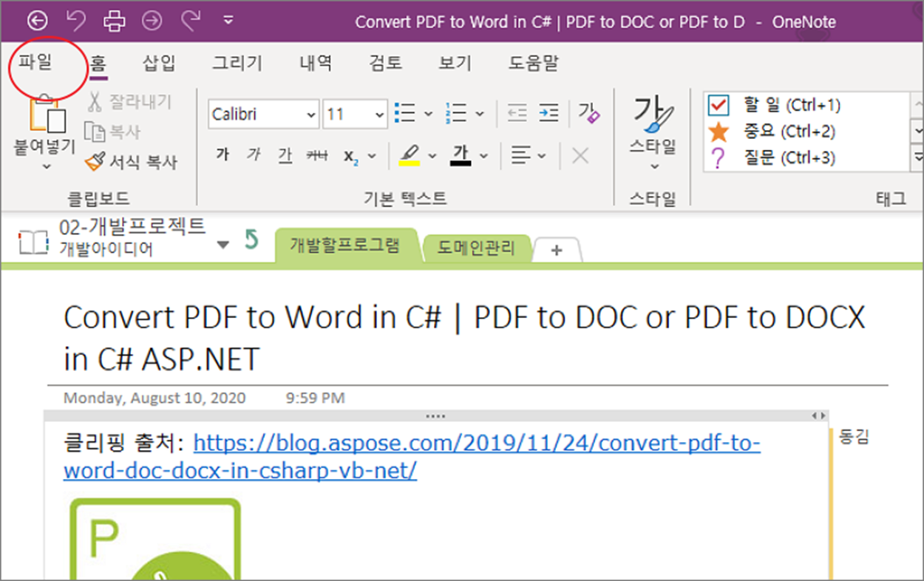924x581 pixels.
Task: Add new section with plus tab
Action: click(557, 250)
